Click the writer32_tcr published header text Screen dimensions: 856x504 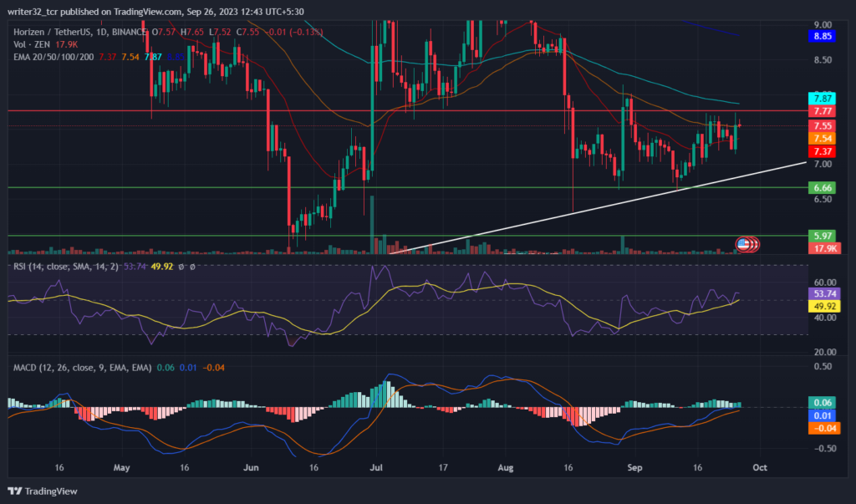click(x=155, y=12)
